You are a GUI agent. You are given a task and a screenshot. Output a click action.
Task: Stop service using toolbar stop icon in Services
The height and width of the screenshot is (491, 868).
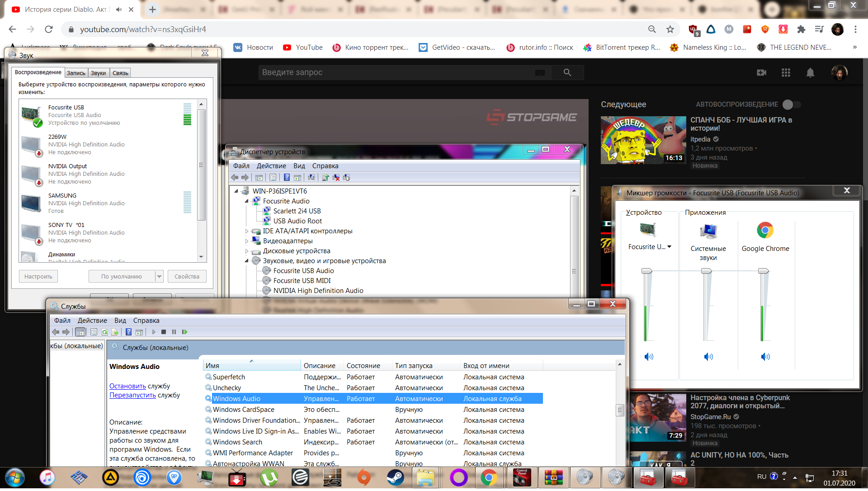(164, 332)
